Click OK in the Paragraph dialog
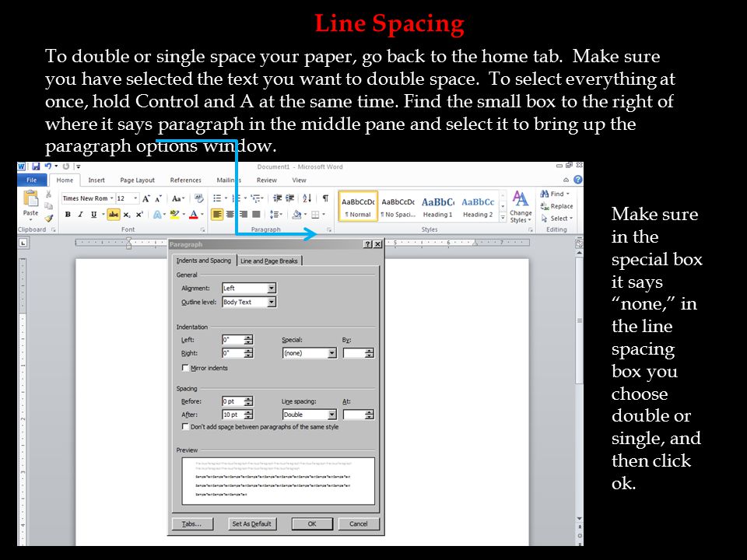Viewport: 747px width, 560px height. pos(312,523)
